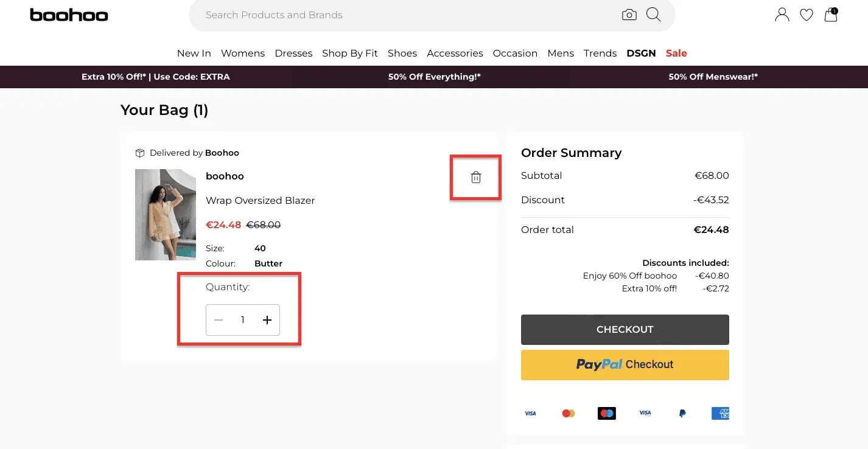Open the shopping bag icon
Viewport: 868px width, 449px height.
pos(830,15)
